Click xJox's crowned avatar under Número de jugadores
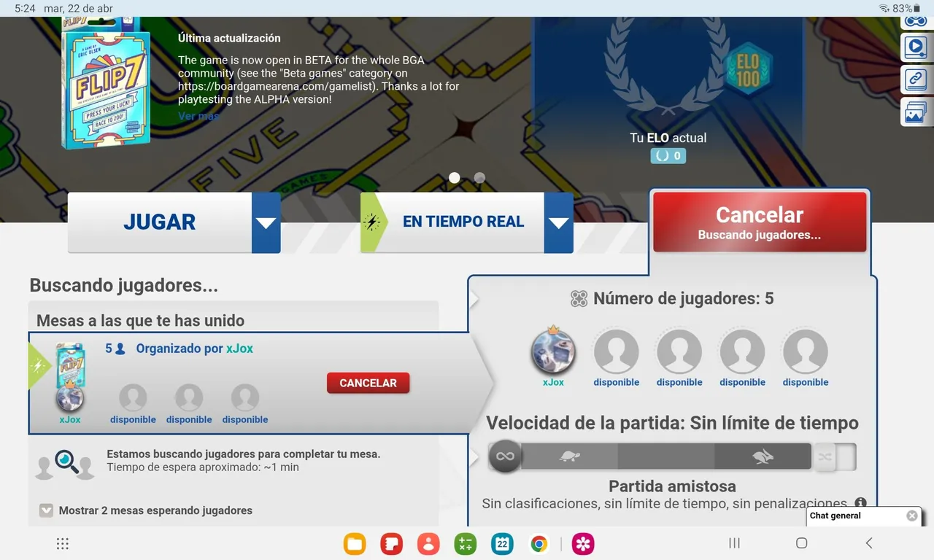Screen dimensions: 934x560 (x=553, y=351)
